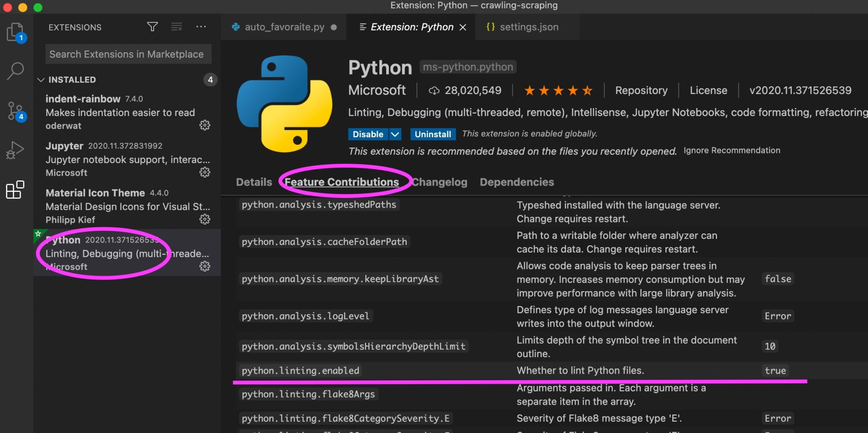Open settings gear for Jupyter extension
This screenshot has width=868, height=433.
(x=205, y=172)
